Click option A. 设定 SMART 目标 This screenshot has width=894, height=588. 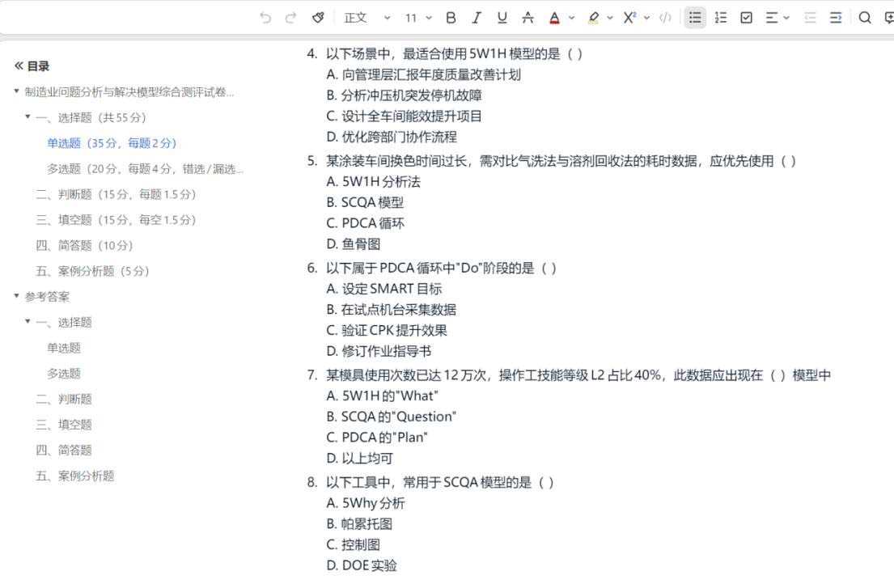click(x=384, y=289)
